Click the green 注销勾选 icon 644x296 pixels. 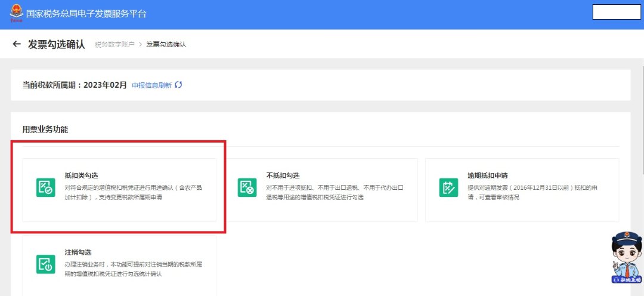(x=45, y=264)
